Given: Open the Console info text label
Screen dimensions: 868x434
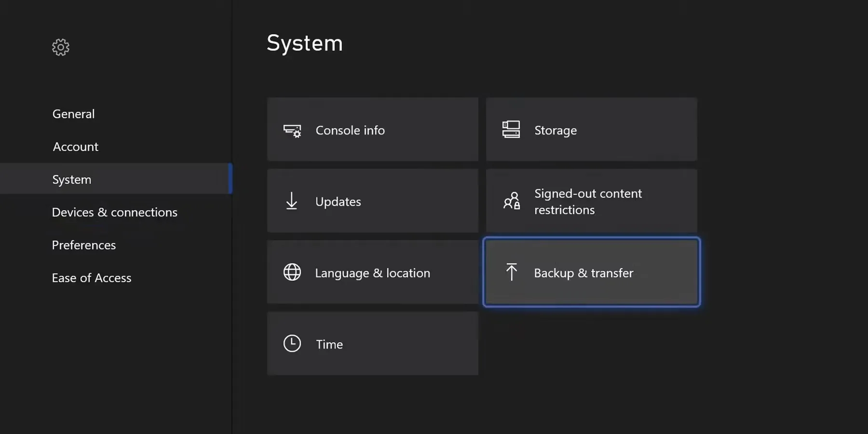Looking at the screenshot, I should (350, 130).
